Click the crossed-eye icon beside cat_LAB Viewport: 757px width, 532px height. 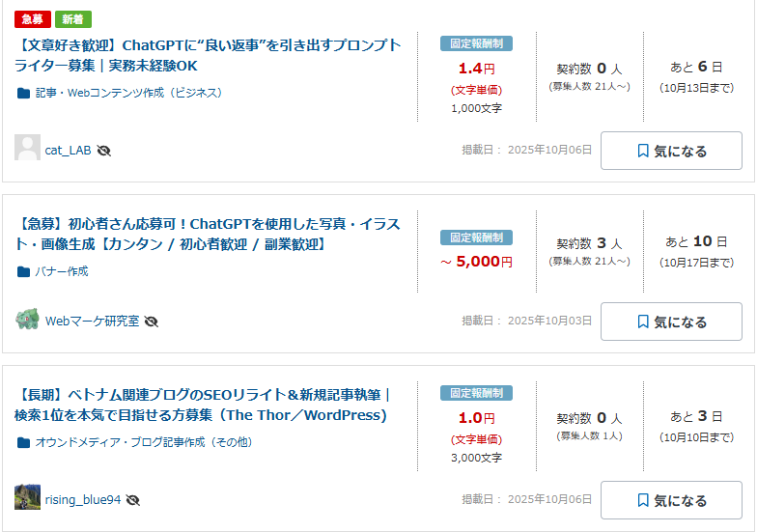tap(104, 151)
